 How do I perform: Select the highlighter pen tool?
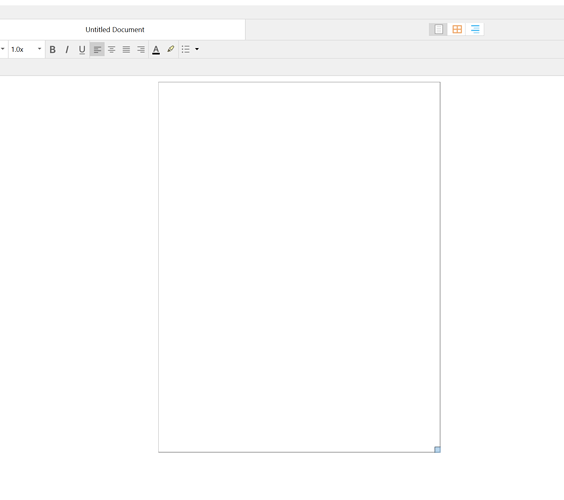(170, 49)
